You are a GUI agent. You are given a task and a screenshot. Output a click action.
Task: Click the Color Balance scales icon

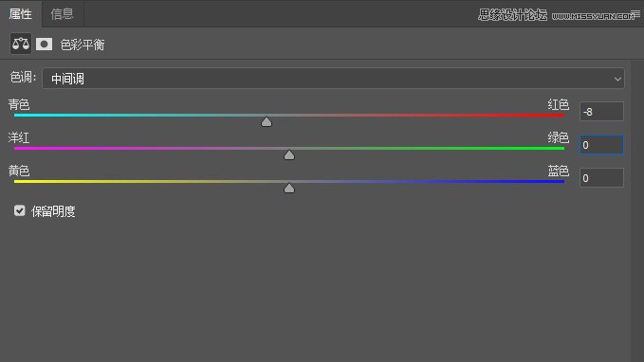[21, 44]
